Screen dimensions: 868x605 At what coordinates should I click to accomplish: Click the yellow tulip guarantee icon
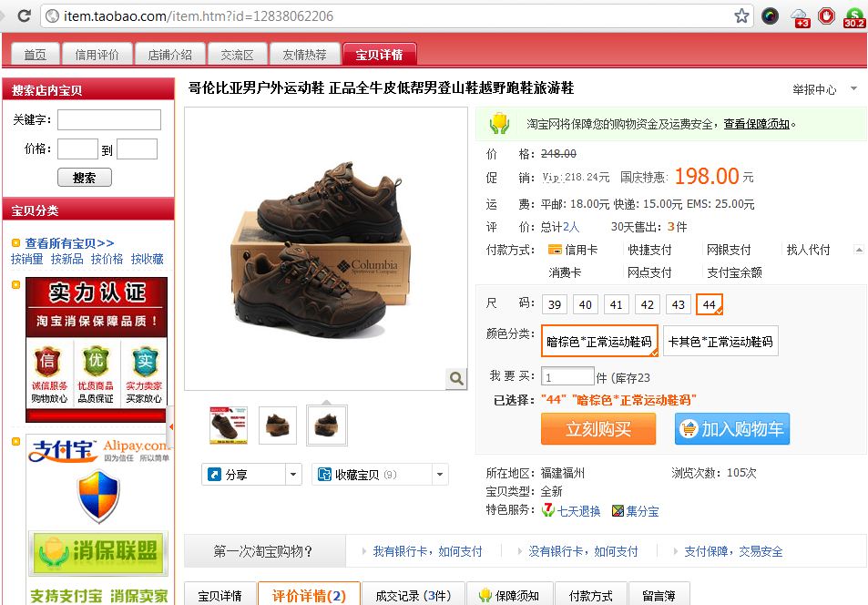499,123
